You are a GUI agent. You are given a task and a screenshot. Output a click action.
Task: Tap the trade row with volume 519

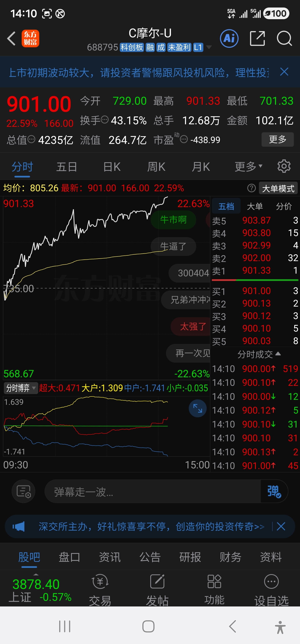pos(255,369)
